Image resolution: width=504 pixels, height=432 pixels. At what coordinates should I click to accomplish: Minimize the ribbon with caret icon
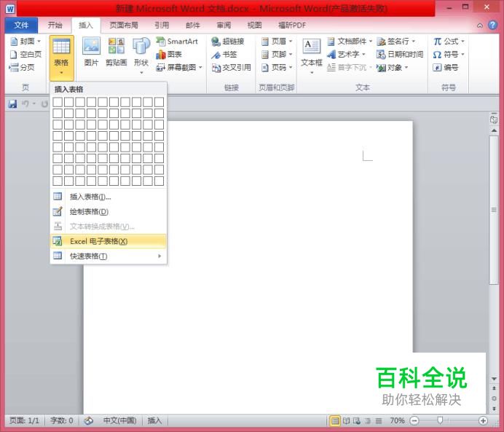[479, 25]
